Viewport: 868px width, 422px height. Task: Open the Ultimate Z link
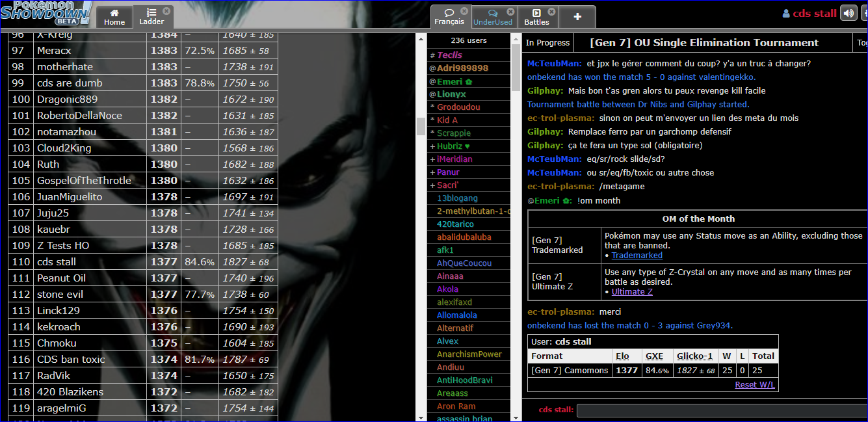point(632,292)
